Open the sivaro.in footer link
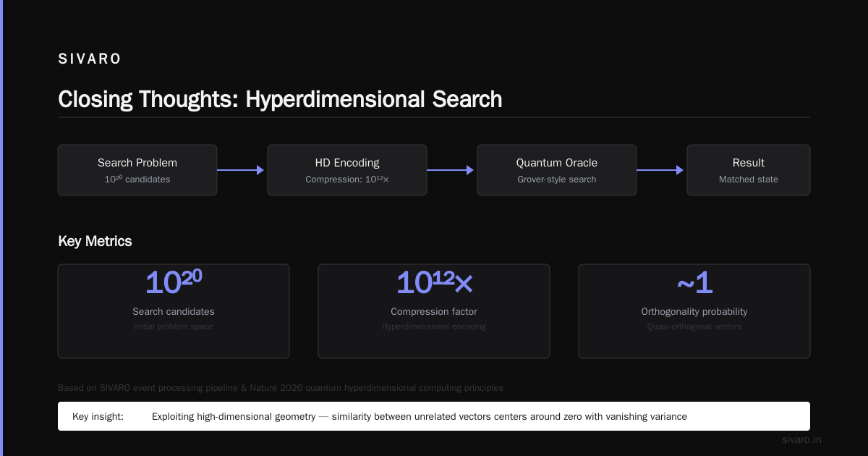The width and height of the screenshot is (868, 456). point(801,439)
